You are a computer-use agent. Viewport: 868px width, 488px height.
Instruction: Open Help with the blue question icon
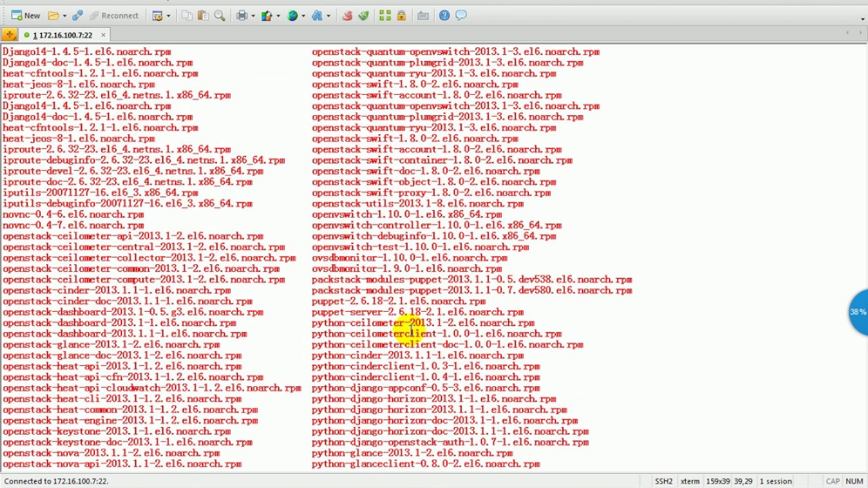pos(444,15)
